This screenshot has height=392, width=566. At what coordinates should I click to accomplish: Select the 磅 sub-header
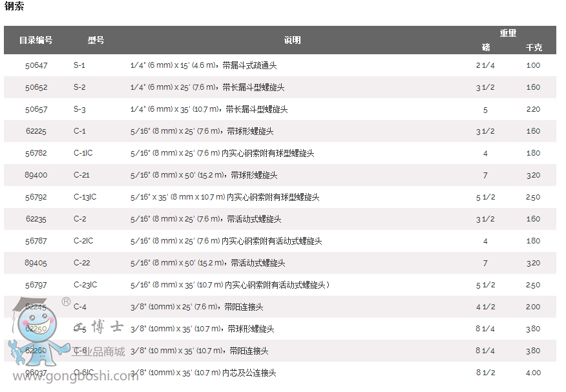(x=486, y=48)
